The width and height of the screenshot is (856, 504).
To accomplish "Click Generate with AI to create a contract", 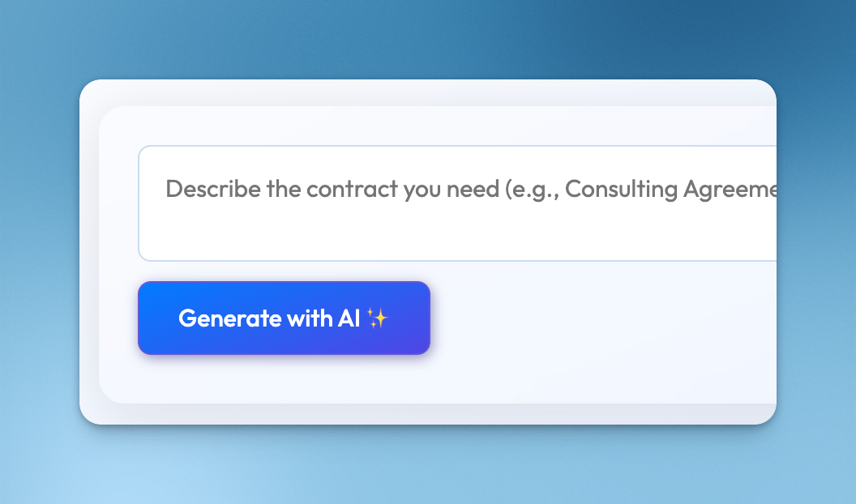I will pos(284,318).
